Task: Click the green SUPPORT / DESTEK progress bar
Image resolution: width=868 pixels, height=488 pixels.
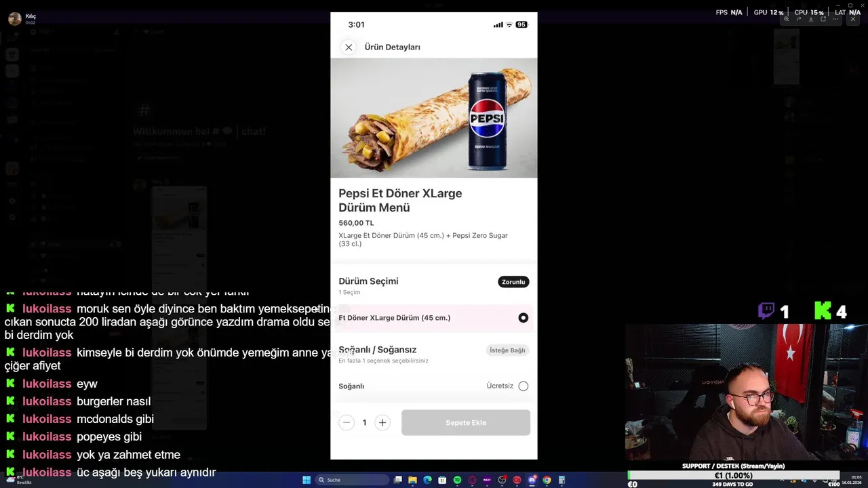Action: pyautogui.click(x=734, y=476)
